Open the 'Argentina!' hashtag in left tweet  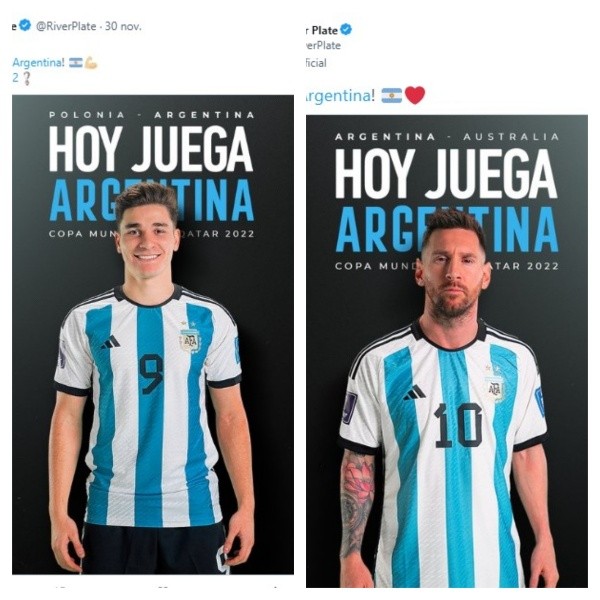(38, 62)
